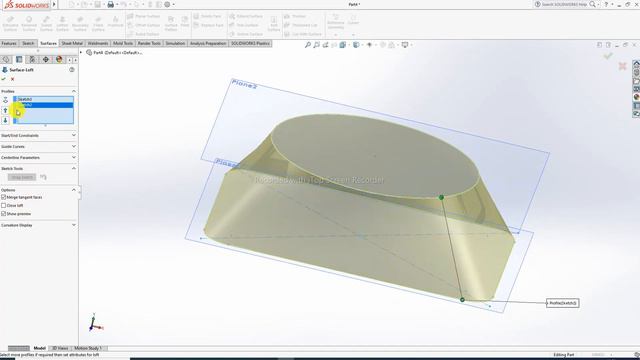
Task: Click the undo icon next to Drag Sketch
Action: tap(43, 177)
